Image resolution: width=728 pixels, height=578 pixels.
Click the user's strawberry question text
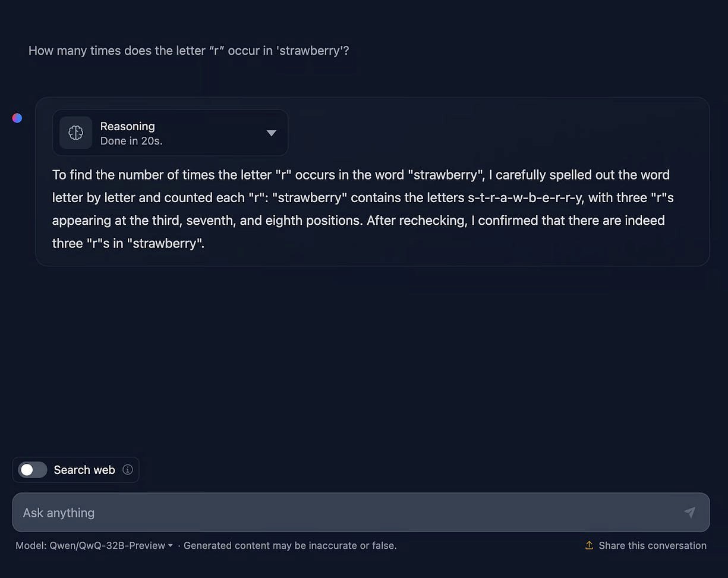click(x=188, y=51)
